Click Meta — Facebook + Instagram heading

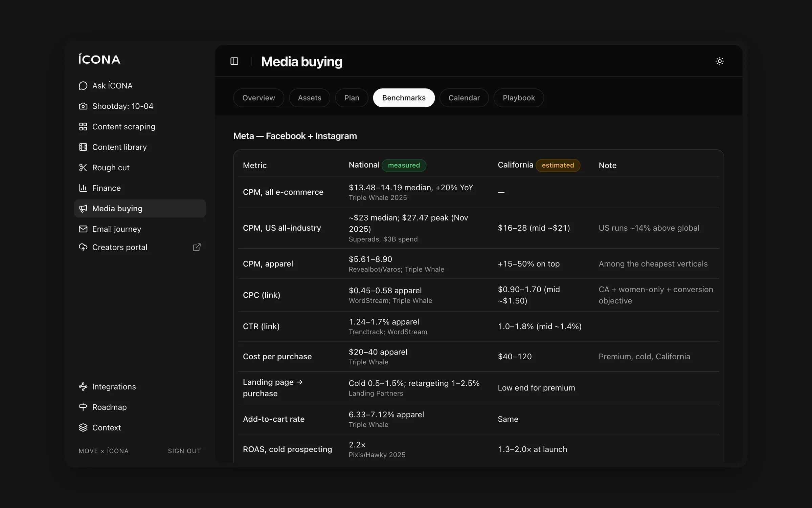click(x=295, y=136)
